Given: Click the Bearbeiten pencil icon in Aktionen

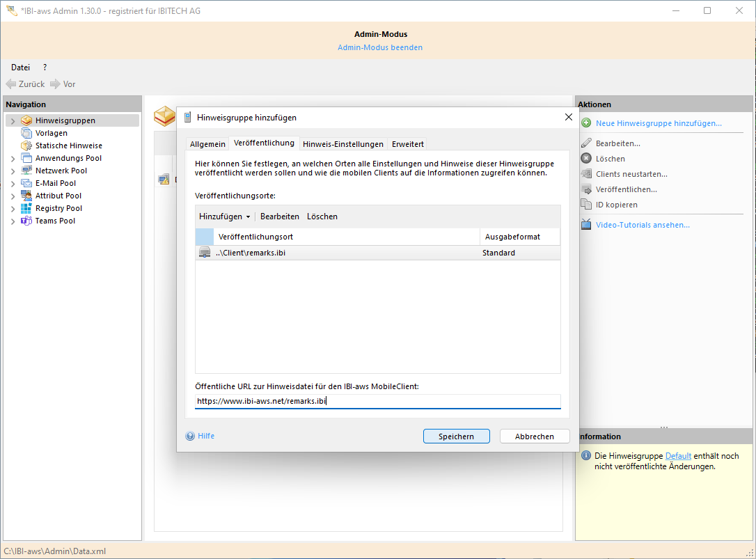Looking at the screenshot, I should (x=587, y=143).
